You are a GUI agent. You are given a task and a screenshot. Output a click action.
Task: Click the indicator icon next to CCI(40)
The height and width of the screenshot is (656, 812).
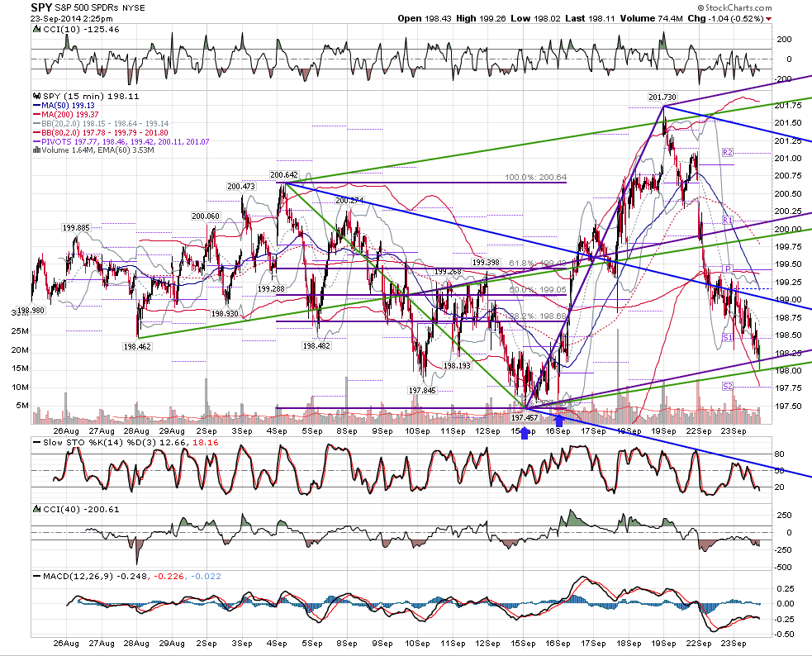[x=36, y=510]
